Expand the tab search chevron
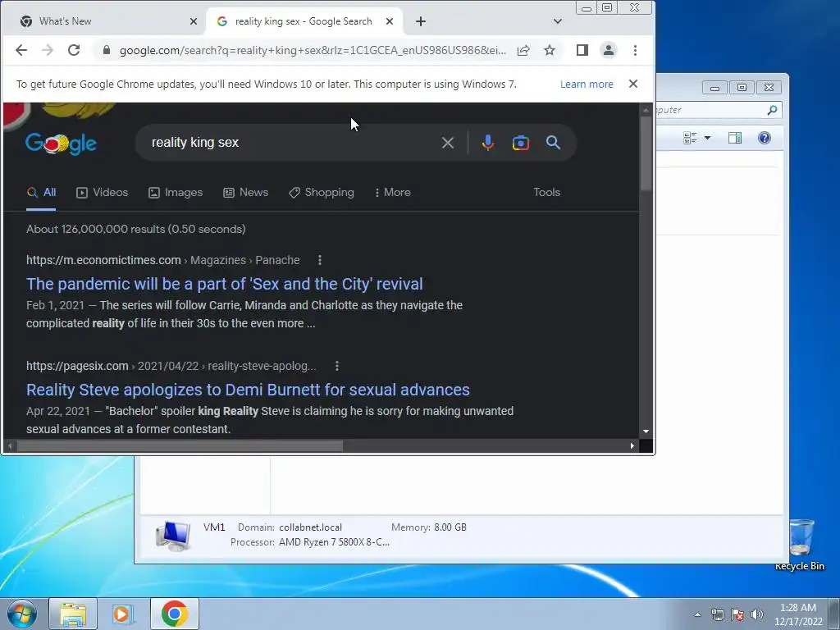Screen dimensions: 840x630 click(558, 21)
